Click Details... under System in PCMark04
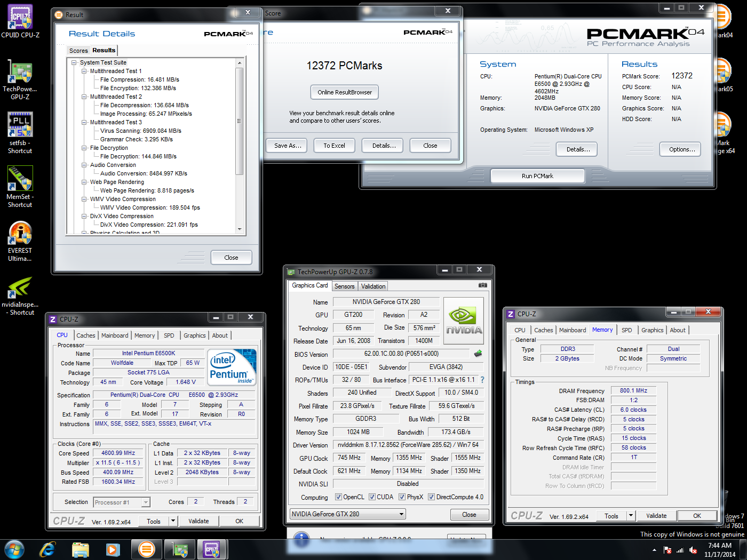The height and width of the screenshot is (560, 747). pyautogui.click(x=578, y=149)
